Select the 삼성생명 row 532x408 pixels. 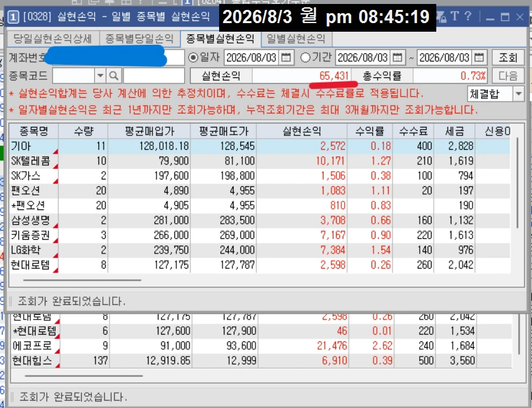[x=259, y=221]
